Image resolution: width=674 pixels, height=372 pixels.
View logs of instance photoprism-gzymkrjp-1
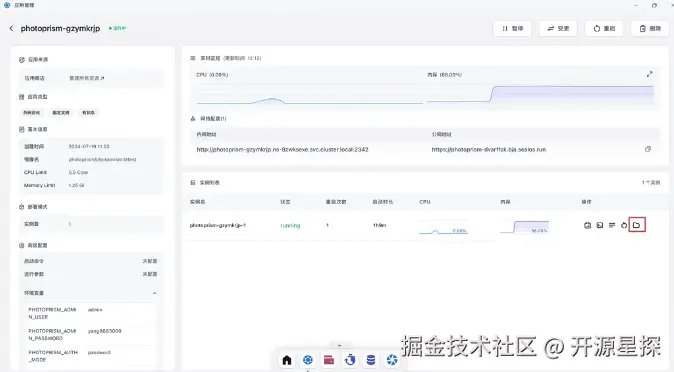[612, 225]
